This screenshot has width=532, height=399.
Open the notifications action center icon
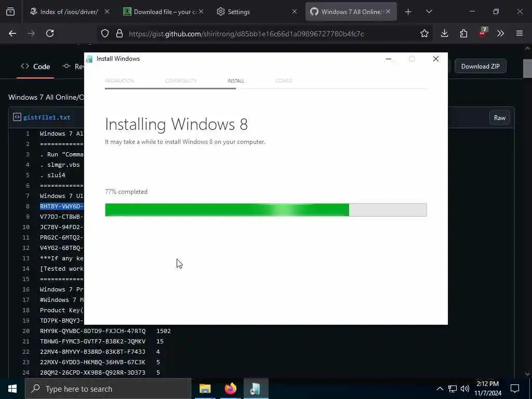coord(515,389)
